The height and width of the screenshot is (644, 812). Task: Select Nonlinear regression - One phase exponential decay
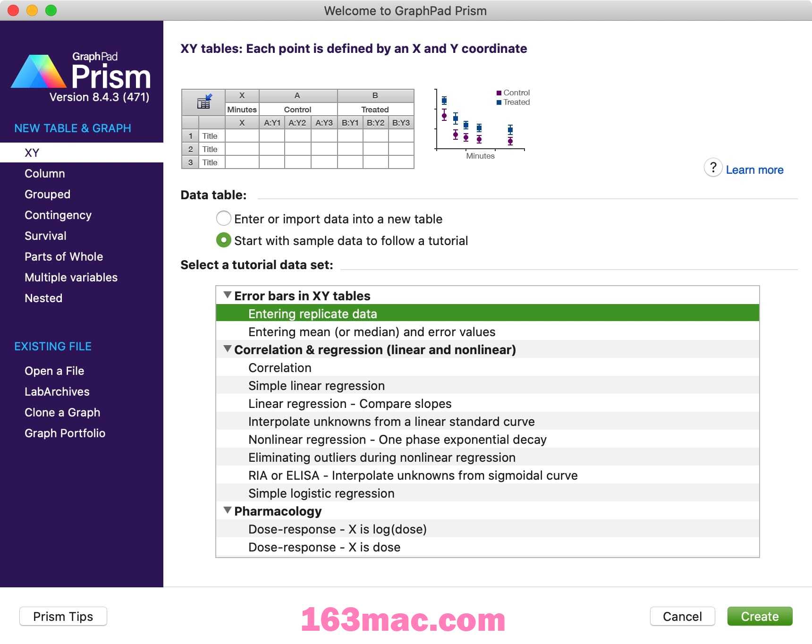pos(487,439)
